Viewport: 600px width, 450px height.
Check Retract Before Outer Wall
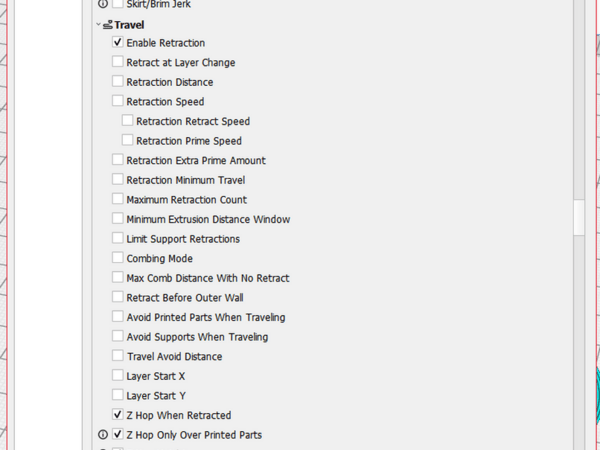[118, 298]
